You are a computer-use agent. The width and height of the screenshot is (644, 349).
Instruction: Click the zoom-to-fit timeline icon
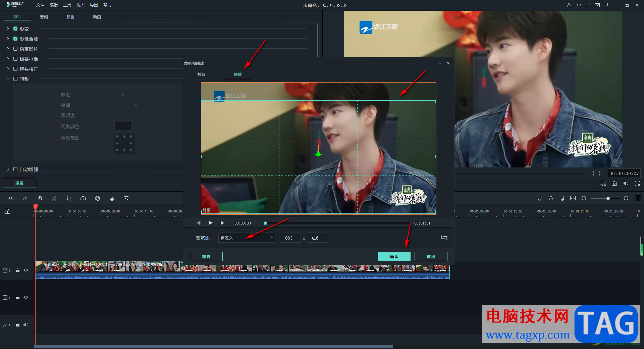[x=573, y=198]
